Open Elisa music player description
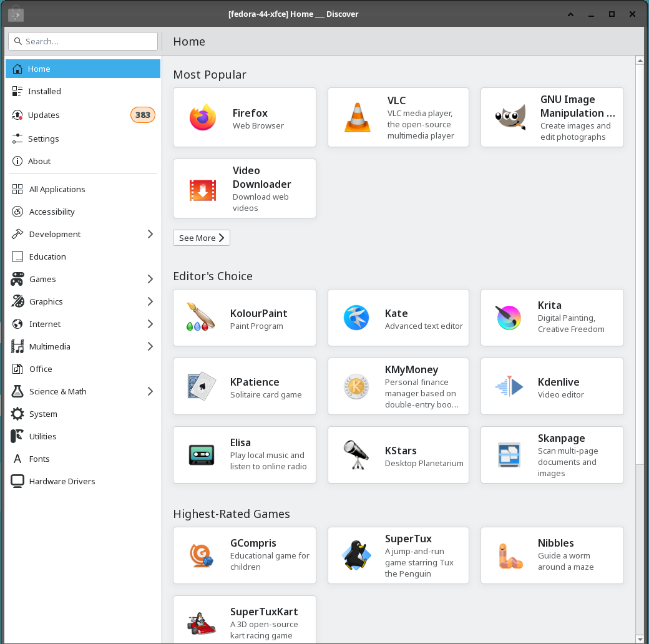 [x=268, y=461]
